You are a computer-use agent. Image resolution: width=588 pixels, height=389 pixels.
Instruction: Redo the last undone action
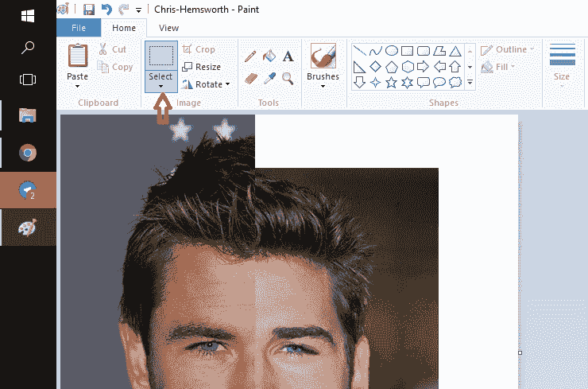tap(123, 10)
